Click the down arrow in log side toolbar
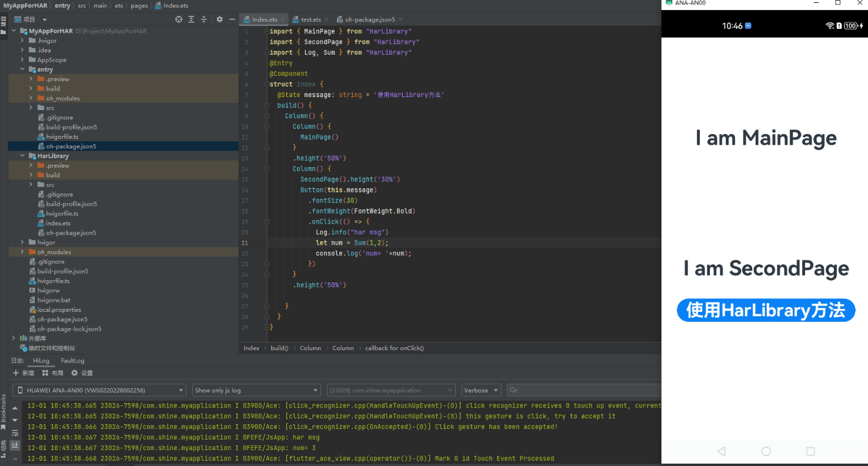This screenshot has width=868, height=466. coord(15,421)
